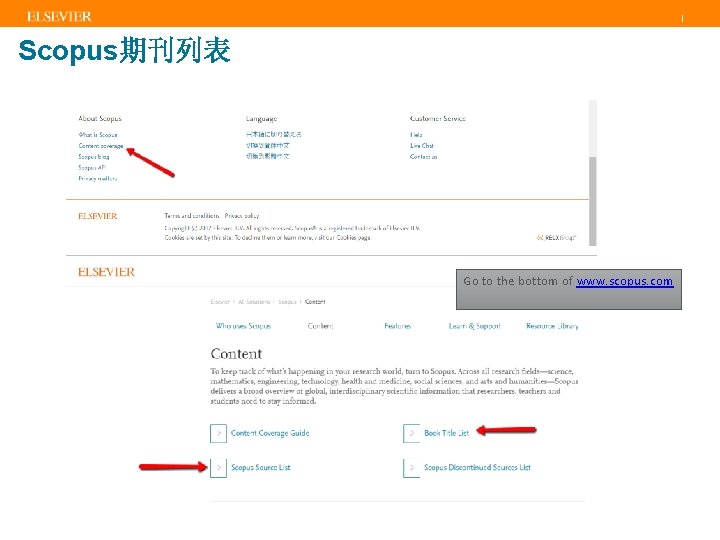Switch to the 'Features' tab
Screen dimensions: 720x540
(398, 326)
